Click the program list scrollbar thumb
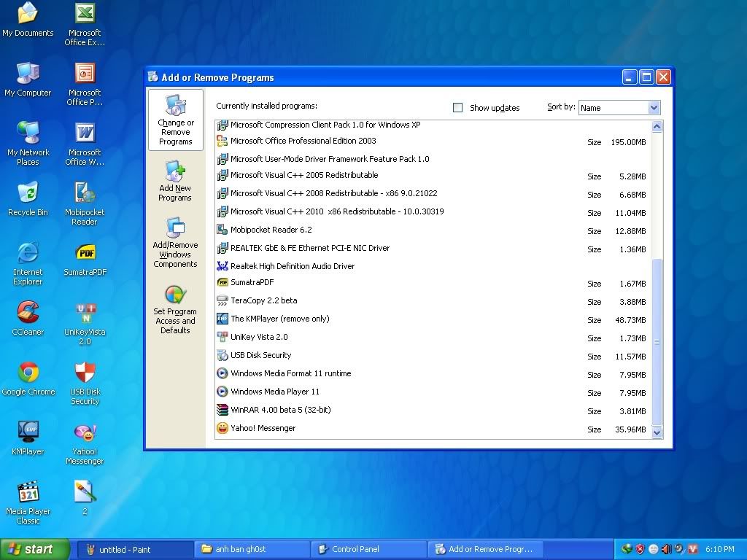The image size is (747, 560). (x=657, y=341)
